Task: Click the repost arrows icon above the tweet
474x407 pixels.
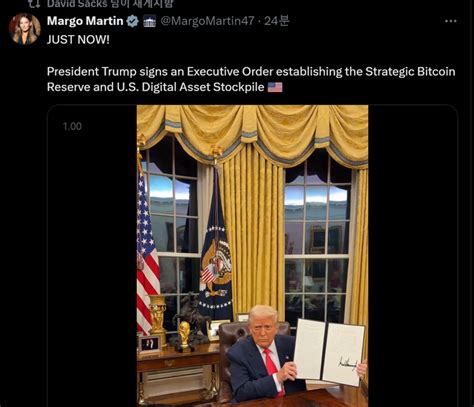Action: point(34,3)
